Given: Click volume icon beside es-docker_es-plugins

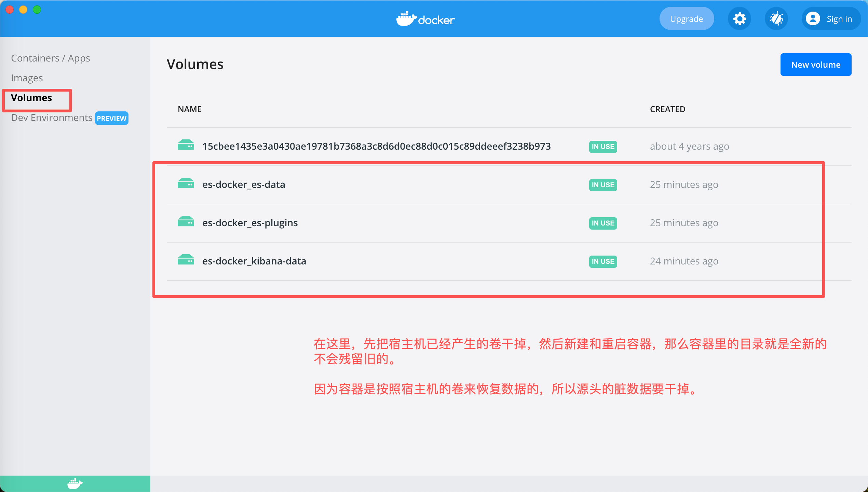Looking at the screenshot, I should click(186, 222).
